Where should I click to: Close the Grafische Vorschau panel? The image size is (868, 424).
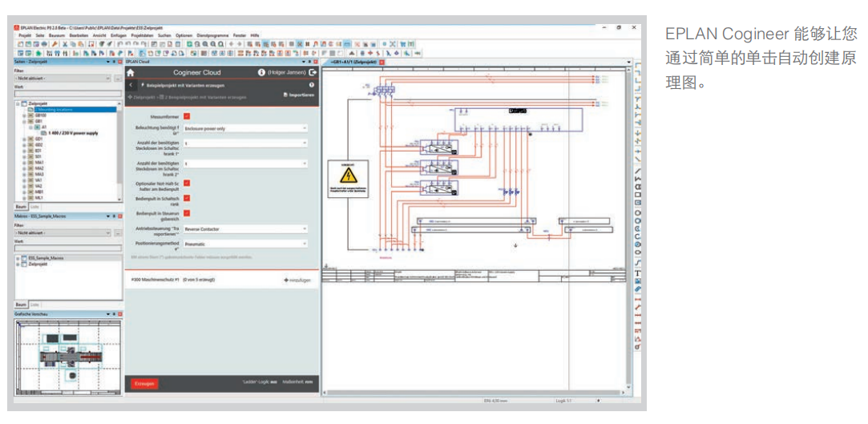click(119, 314)
